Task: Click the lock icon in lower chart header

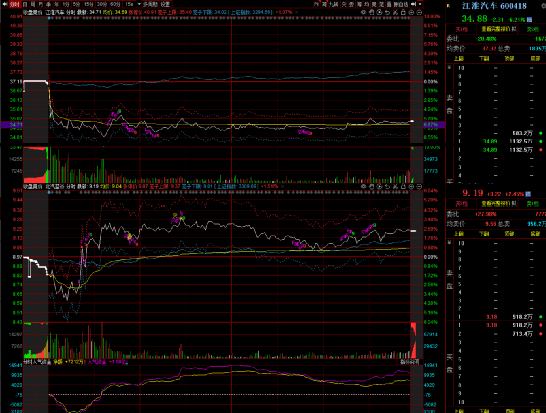Action: pos(403,187)
